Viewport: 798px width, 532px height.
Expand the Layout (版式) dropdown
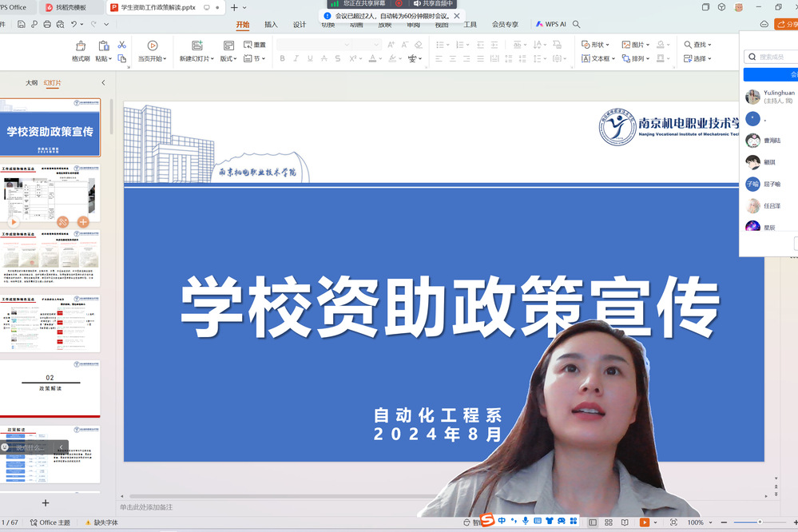pos(229,58)
